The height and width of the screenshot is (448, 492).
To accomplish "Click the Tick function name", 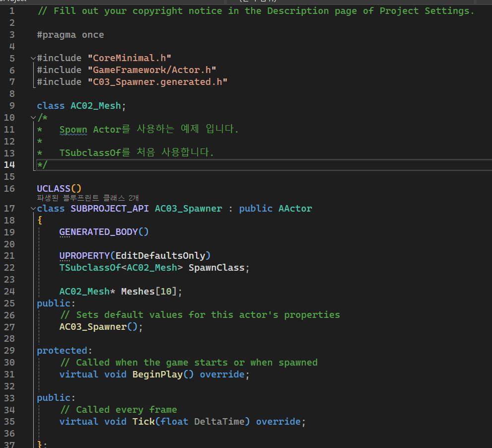I will (x=143, y=422).
